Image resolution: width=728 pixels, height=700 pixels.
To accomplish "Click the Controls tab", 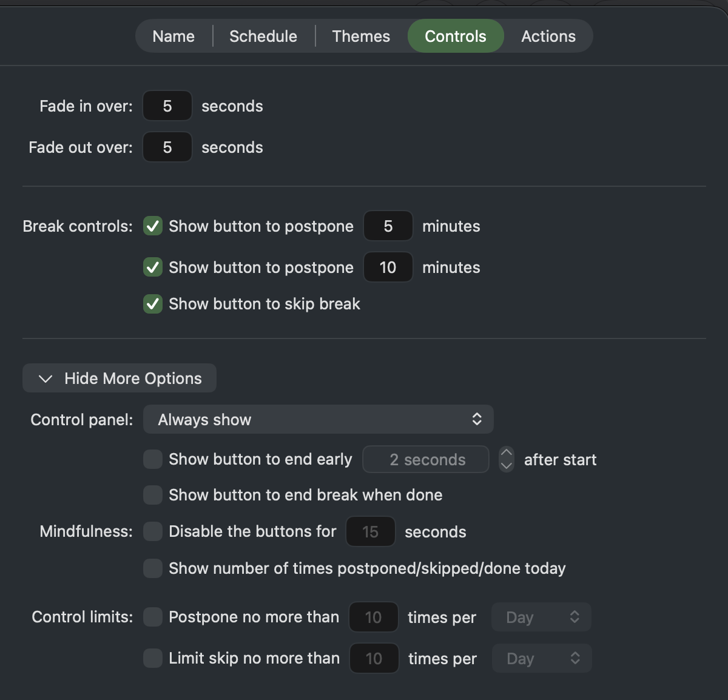I will point(456,36).
